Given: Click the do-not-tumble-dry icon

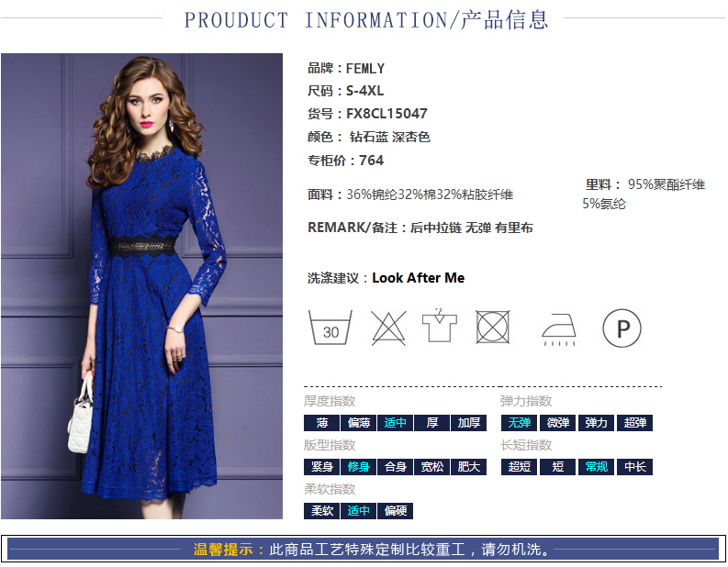Looking at the screenshot, I should [x=493, y=328].
